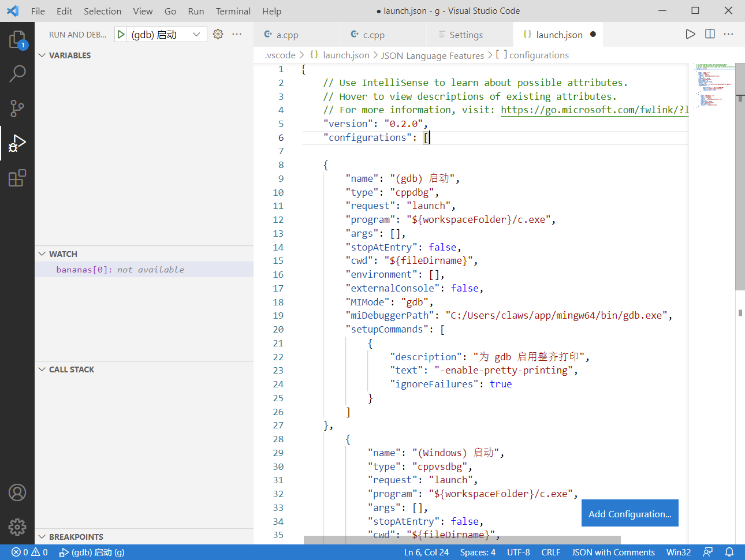This screenshot has width=745, height=560.
Task: Open the Edit menu
Action: (x=65, y=11)
